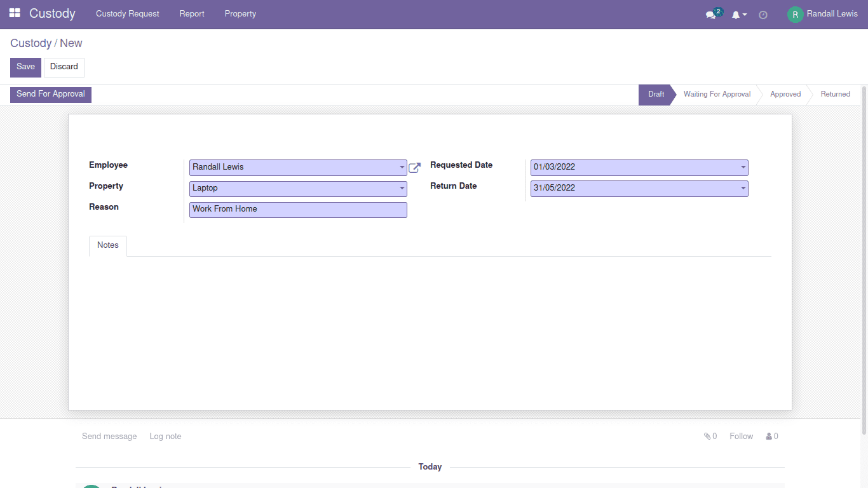Open the Report menu
The image size is (868, 488).
click(191, 13)
